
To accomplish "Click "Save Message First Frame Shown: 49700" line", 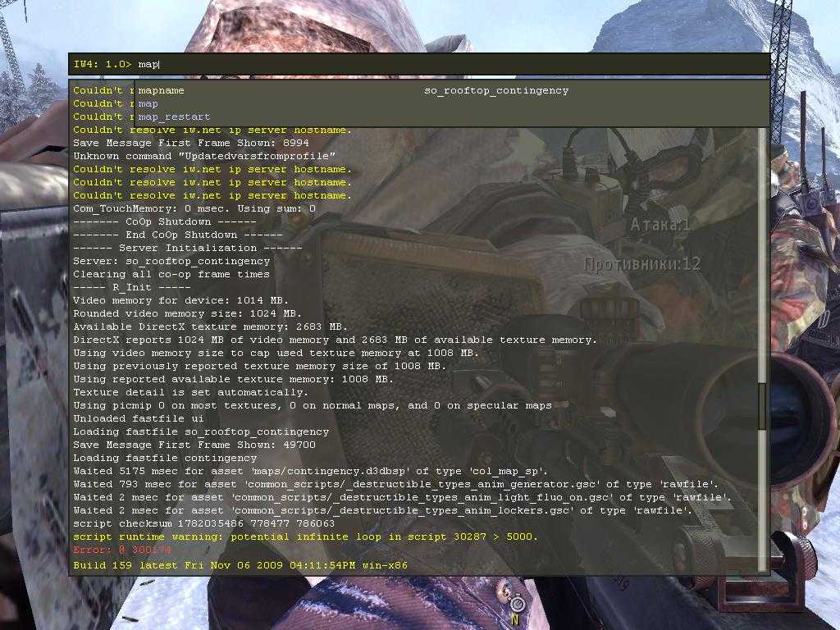I will click(x=194, y=445).
